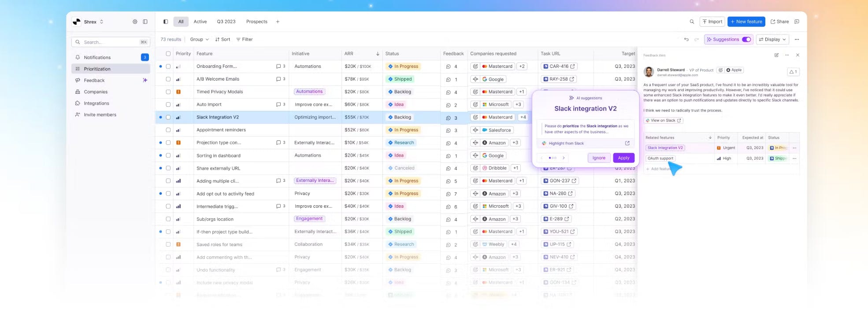Check the Timed Privacy Modals row checkbox
This screenshot has height=332, width=868.
[x=168, y=92]
